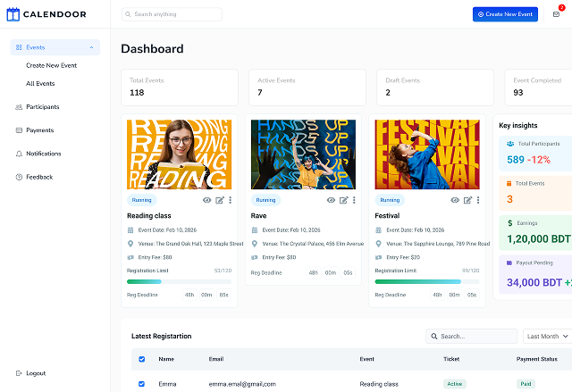This screenshot has width=572, height=392.
Task: Toggle the select-all checkbox in table header
Action: coord(142,359)
